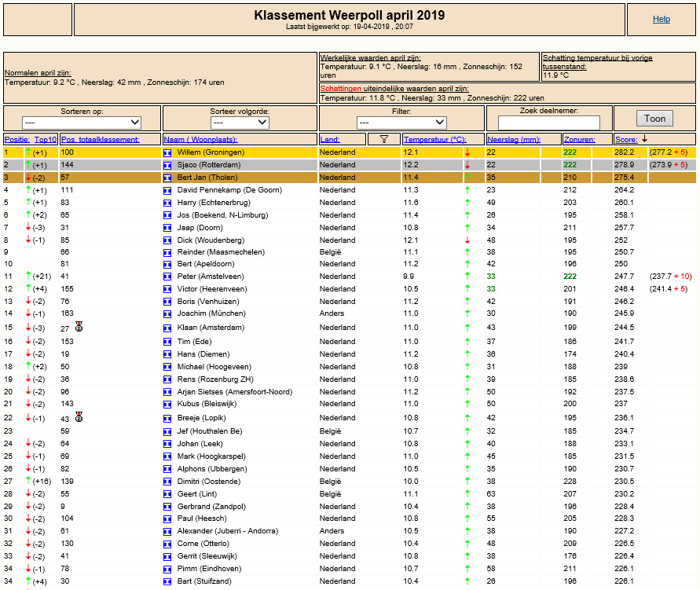Screen dimensions: 700x590
Task: Click medal icon in Klaan (Amsterdam) row
Action: point(79,327)
